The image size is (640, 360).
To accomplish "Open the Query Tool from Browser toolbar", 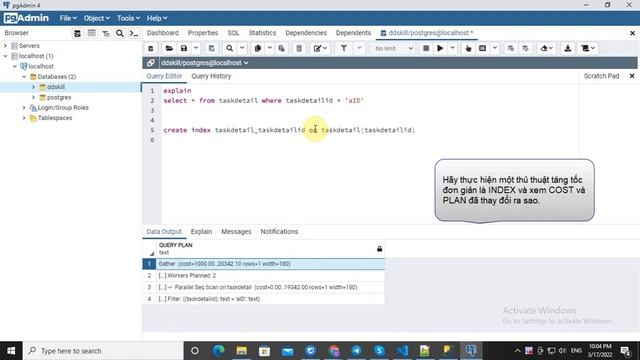I will [x=77, y=33].
